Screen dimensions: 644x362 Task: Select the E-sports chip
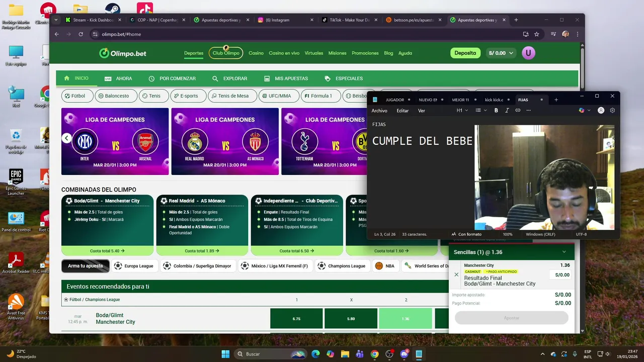coord(188,96)
